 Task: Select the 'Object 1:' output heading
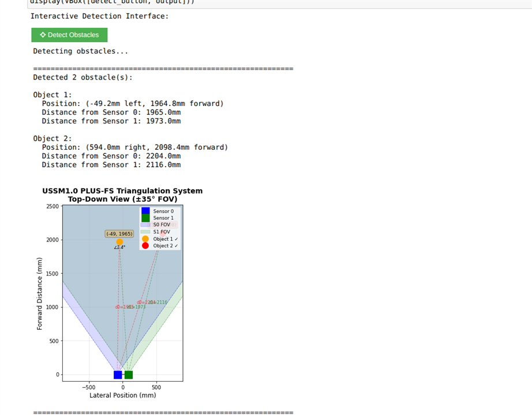pyautogui.click(x=53, y=95)
